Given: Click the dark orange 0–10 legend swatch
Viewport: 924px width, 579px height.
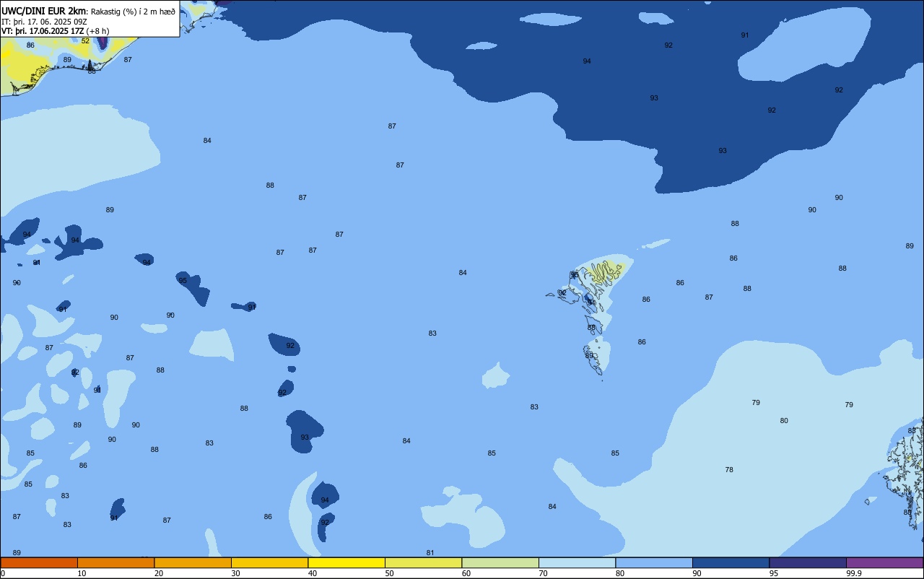Looking at the screenshot, I should (39, 562).
